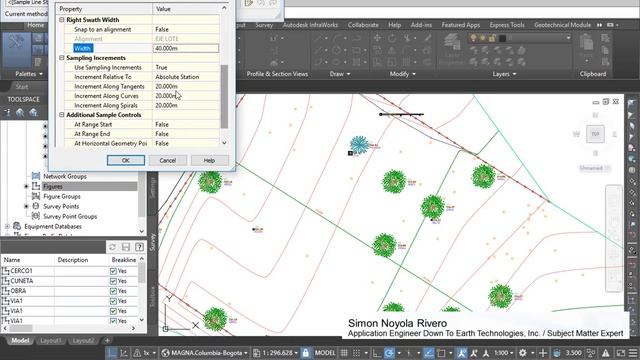
Task: Collapse the Right Swath Width group
Action: point(62,20)
